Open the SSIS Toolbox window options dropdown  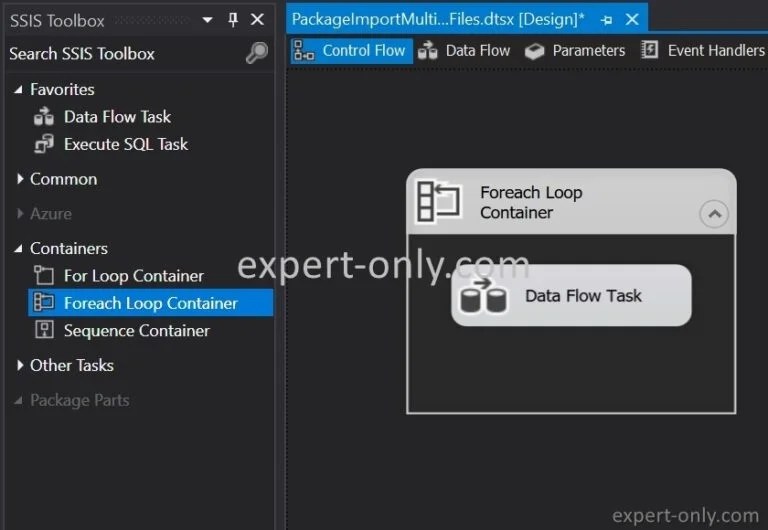coord(208,20)
